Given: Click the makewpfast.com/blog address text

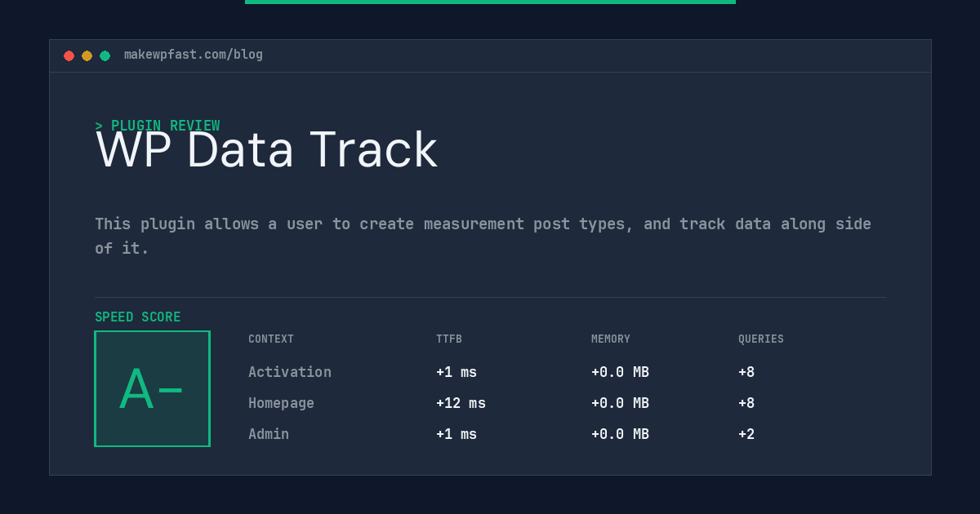Looking at the screenshot, I should click(x=194, y=55).
